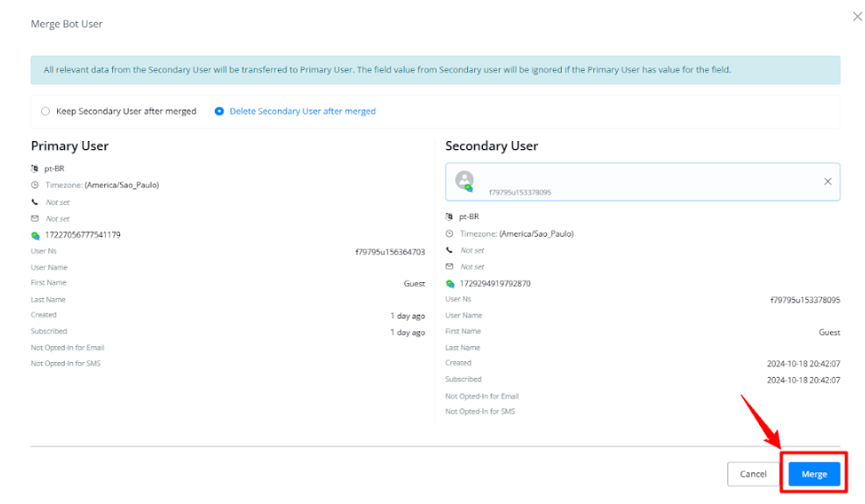
Task: Click the Merge button
Action: 813,474
